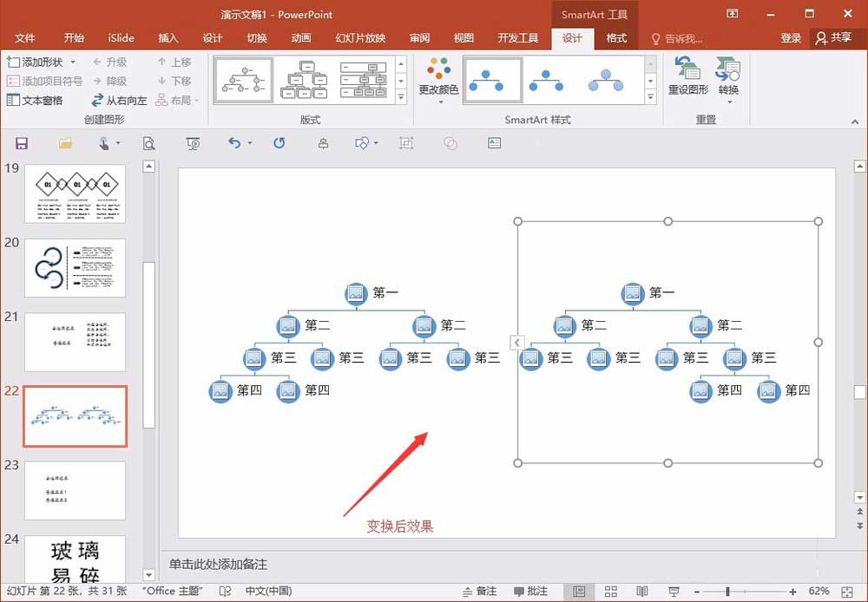The height and width of the screenshot is (602, 868).
Task: Click the text box icon
Action: click(x=495, y=143)
